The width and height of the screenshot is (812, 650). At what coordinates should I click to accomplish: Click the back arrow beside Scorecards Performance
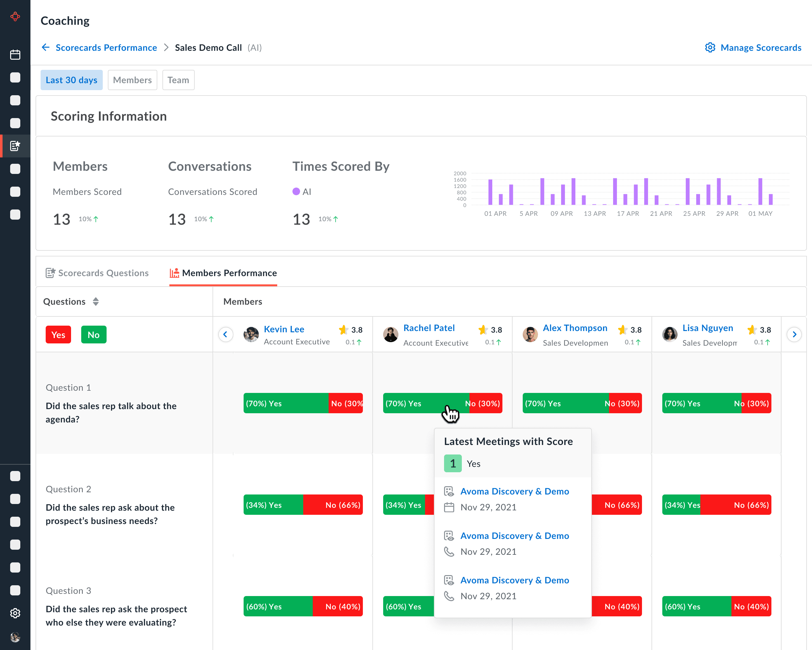[46, 48]
